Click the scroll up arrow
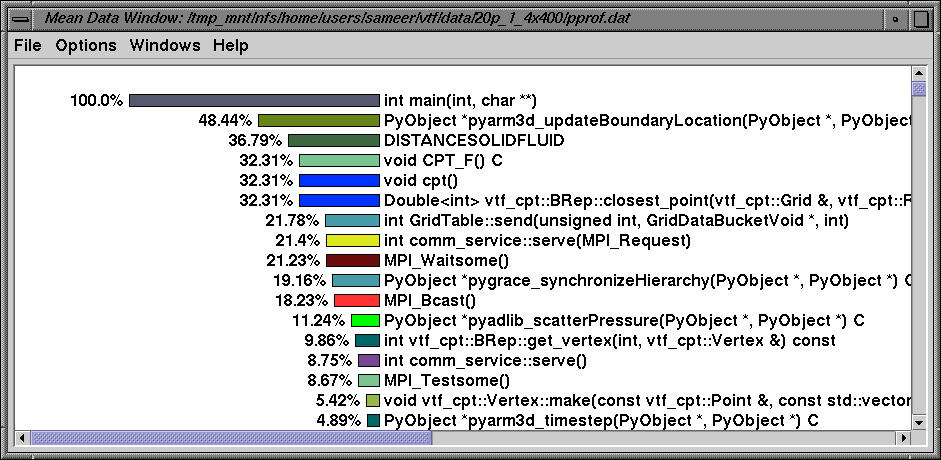Viewport: 941px width, 460px height. [x=918, y=73]
